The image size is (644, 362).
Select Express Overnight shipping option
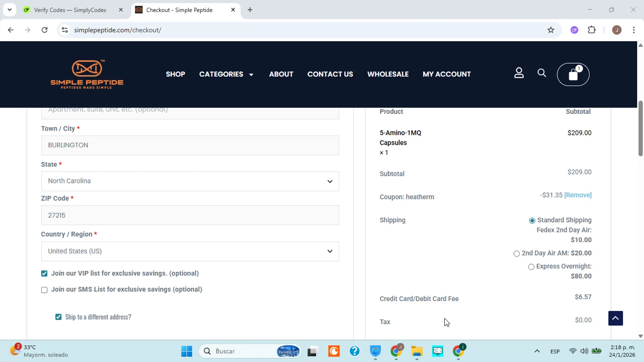(531, 267)
